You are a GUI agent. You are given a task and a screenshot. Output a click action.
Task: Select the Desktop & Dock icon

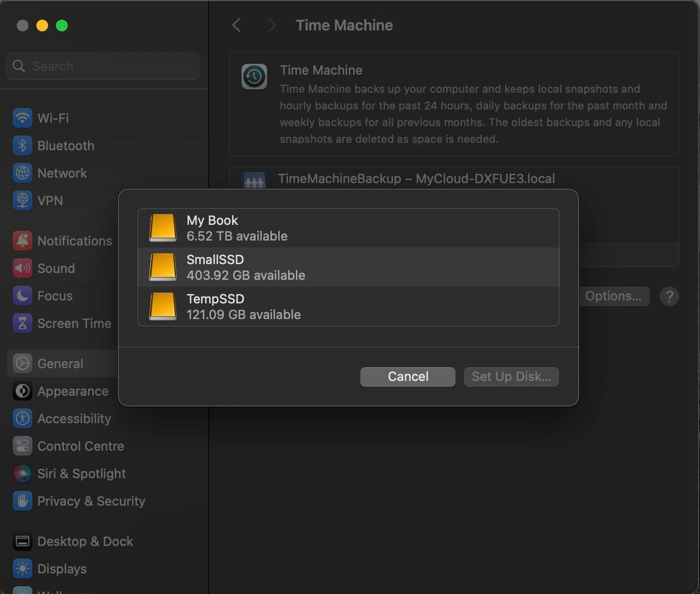(x=22, y=541)
